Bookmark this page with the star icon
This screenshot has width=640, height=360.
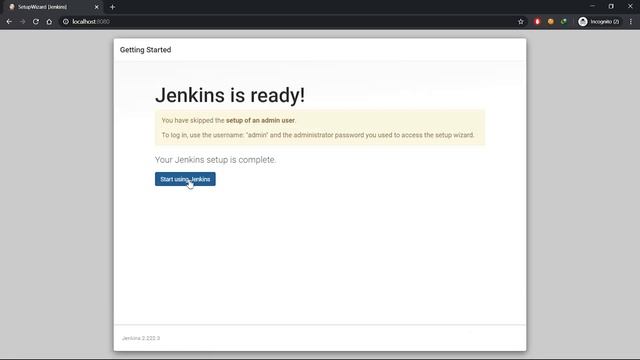pyautogui.click(x=520, y=22)
